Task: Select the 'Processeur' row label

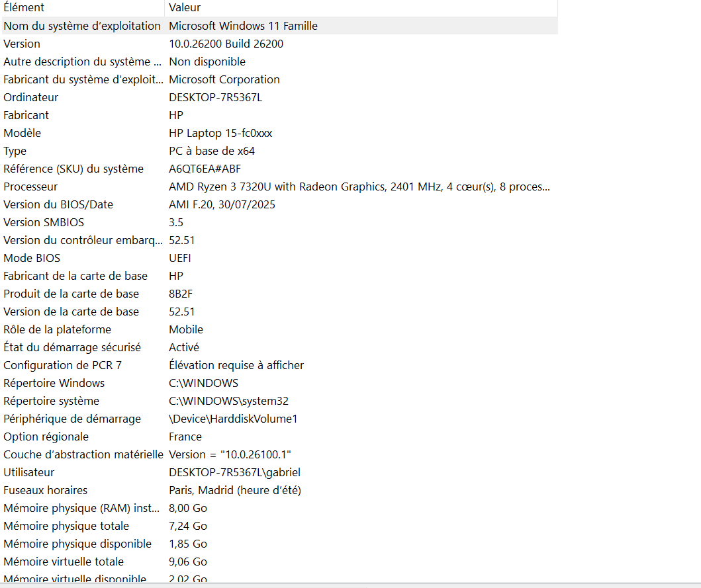Action: pyautogui.click(x=30, y=187)
